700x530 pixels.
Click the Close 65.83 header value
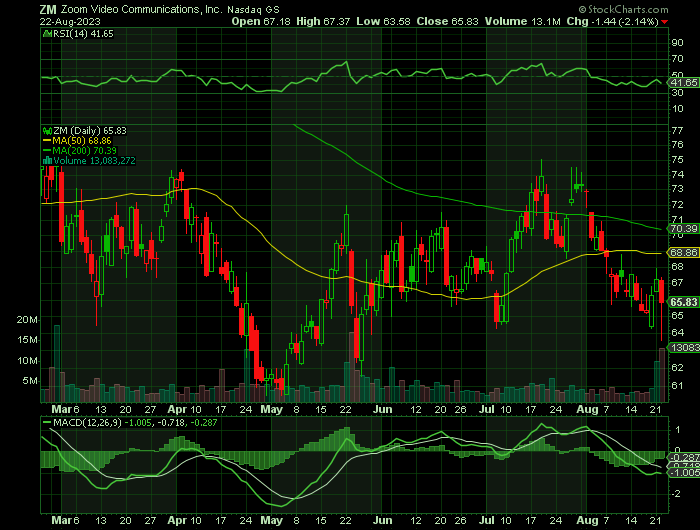447,21
